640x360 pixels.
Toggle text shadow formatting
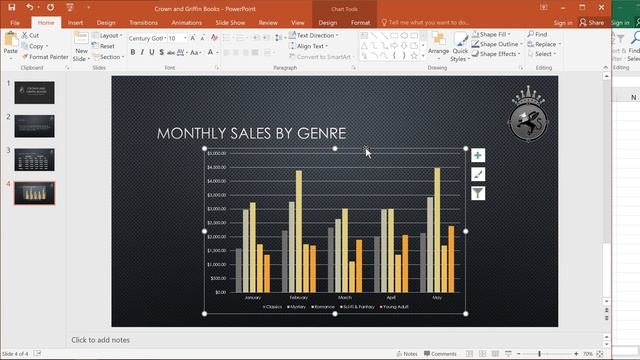(162, 52)
